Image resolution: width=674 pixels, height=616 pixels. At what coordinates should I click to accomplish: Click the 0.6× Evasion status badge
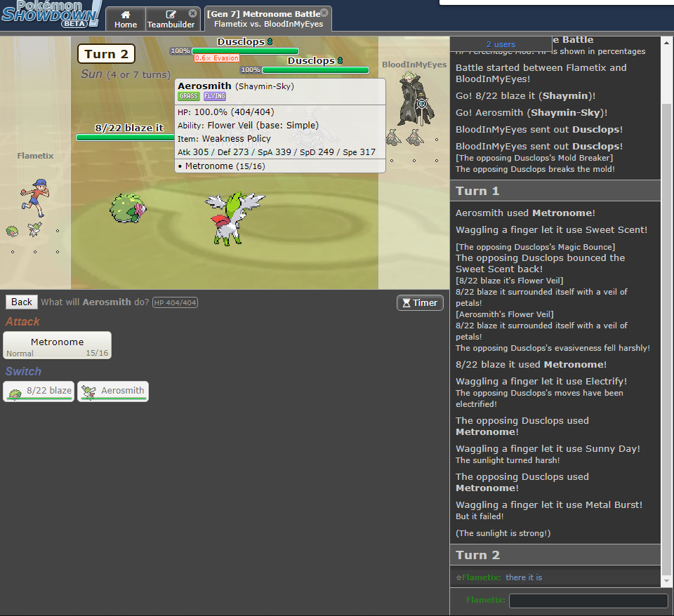coord(217,58)
